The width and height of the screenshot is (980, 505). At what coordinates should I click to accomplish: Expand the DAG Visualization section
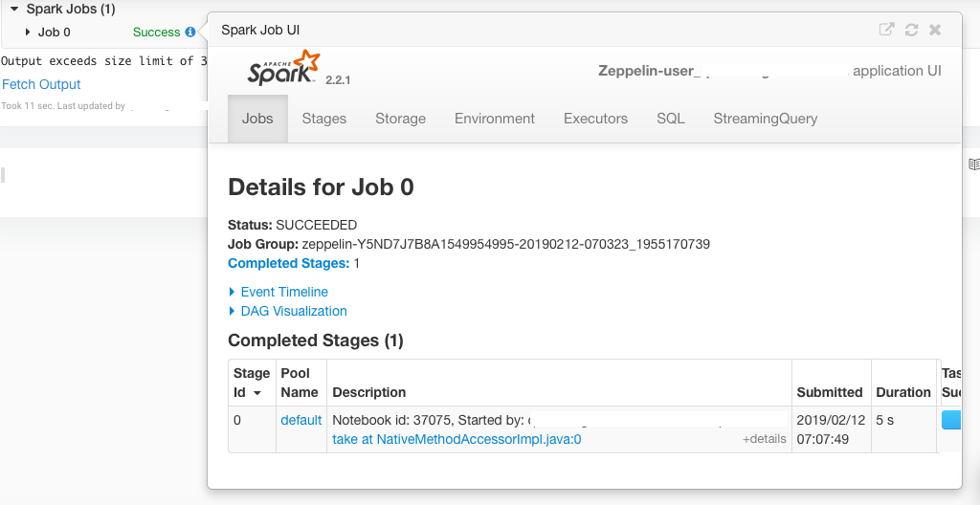coord(287,311)
